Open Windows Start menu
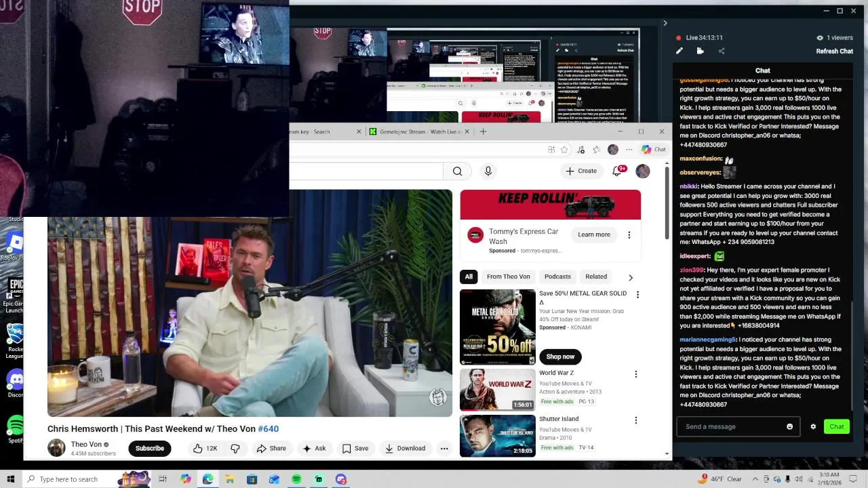The image size is (868, 488). (x=11, y=479)
